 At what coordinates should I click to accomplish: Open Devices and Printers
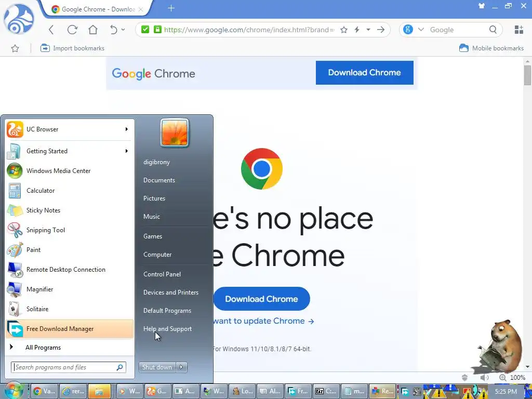click(x=170, y=292)
